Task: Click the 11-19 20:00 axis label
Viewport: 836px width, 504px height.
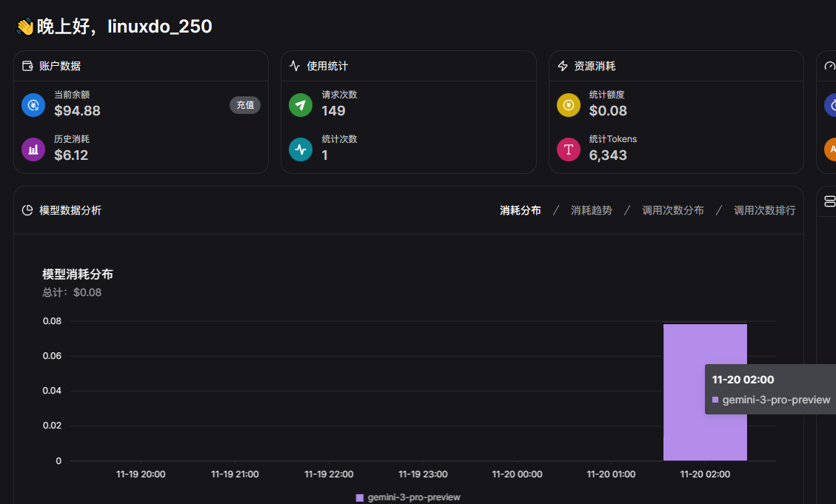Action: [x=141, y=474]
